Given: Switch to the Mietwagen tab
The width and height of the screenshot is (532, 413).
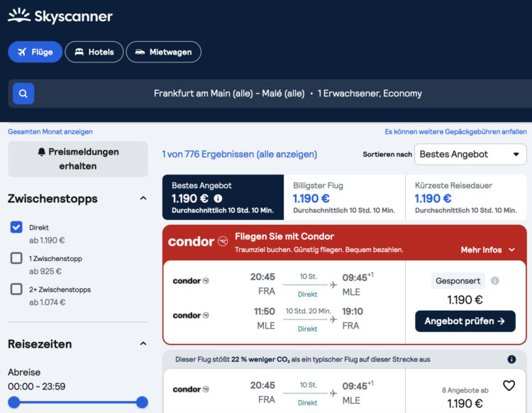Looking at the screenshot, I should (164, 52).
